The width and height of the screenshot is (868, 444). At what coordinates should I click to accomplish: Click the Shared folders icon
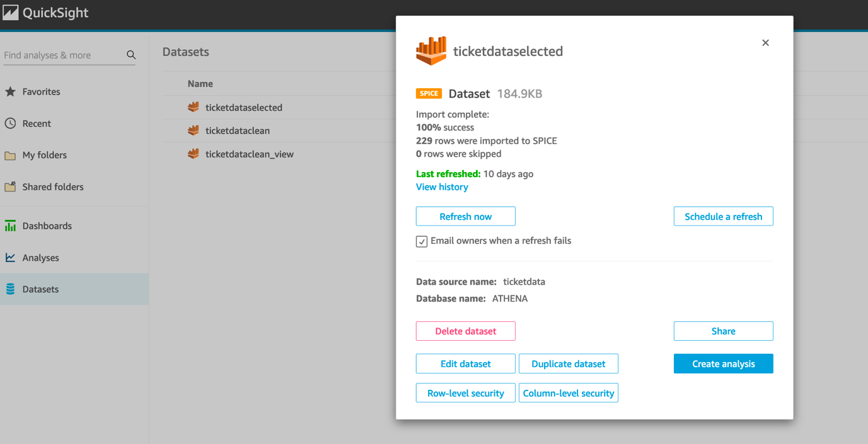tap(10, 187)
